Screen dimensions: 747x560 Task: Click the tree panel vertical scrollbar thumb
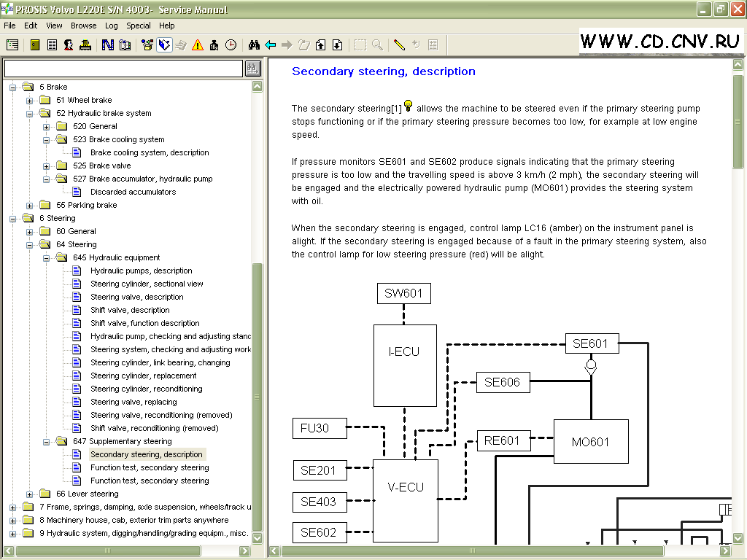[x=258, y=396]
